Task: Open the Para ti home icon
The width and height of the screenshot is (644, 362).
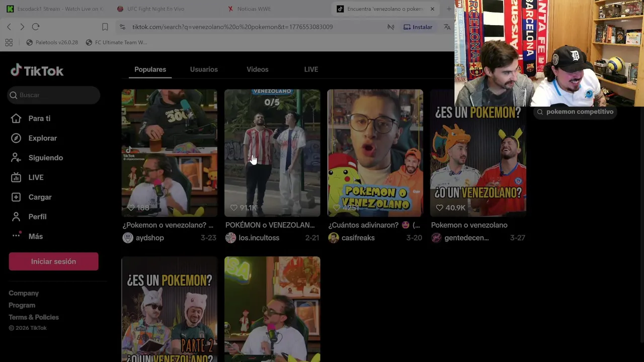Action: click(x=16, y=118)
